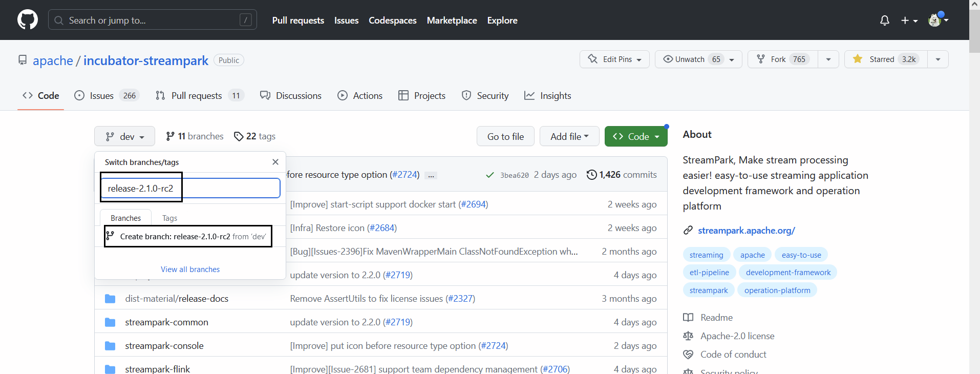
Task: Click the user avatar icon
Action: [x=935, y=20]
